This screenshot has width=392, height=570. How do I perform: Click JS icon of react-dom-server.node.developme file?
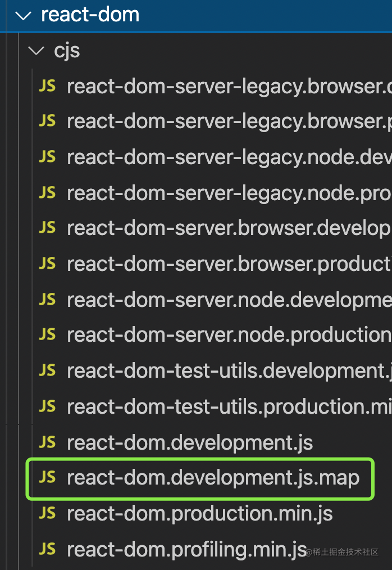click(x=47, y=299)
